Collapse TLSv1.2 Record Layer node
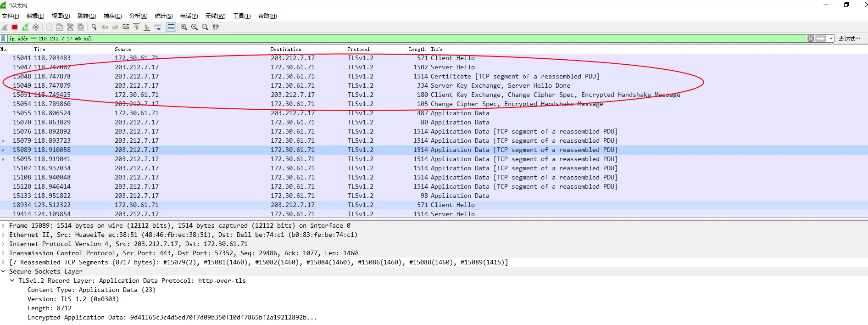This screenshot has width=868, height=325. (x=12, y=280)
